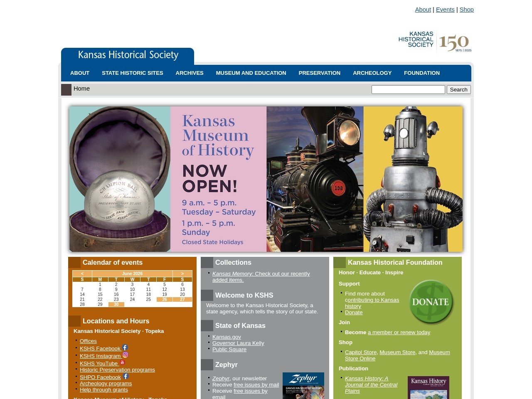Click the About link at top right

tap(423, 10)
